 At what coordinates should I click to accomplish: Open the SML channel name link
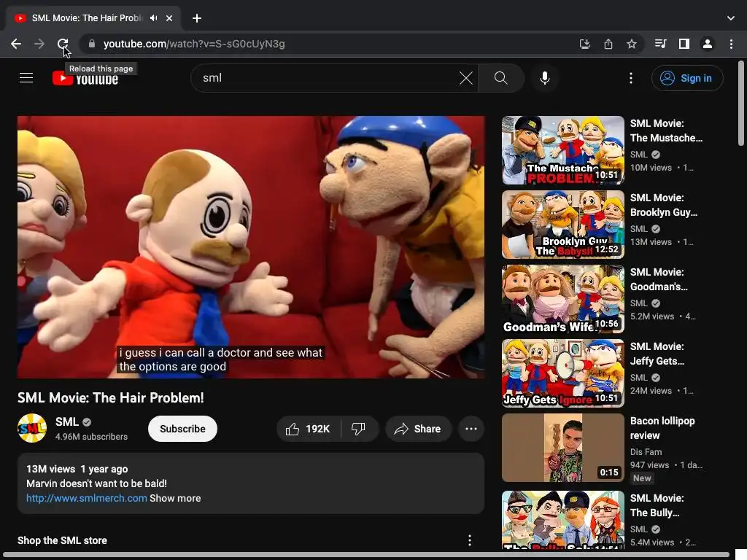66,422
